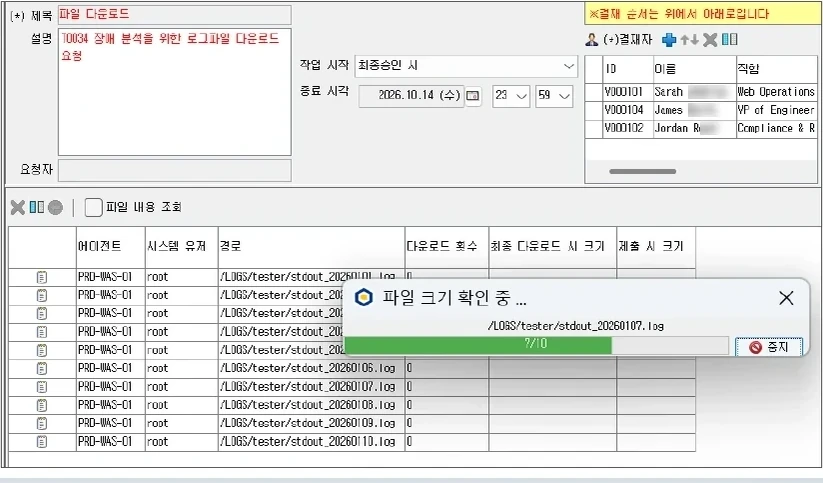This screenshot has width=823, height=483.
Task: Close the 파일 크기 확인 중 dialog
Action: (786, 298)
